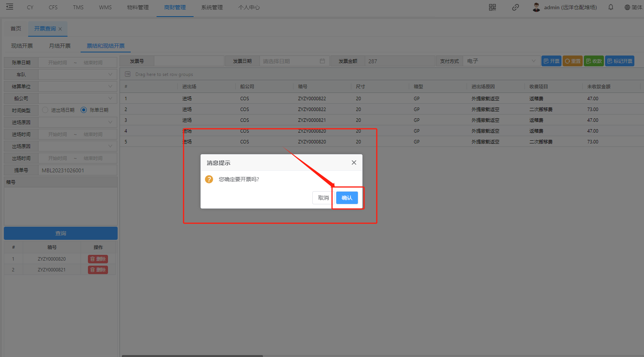Viewport: 644px width, 357px height.
Task: Open the 支付方式 dropdown showing 电子
Action: [501, 61]
